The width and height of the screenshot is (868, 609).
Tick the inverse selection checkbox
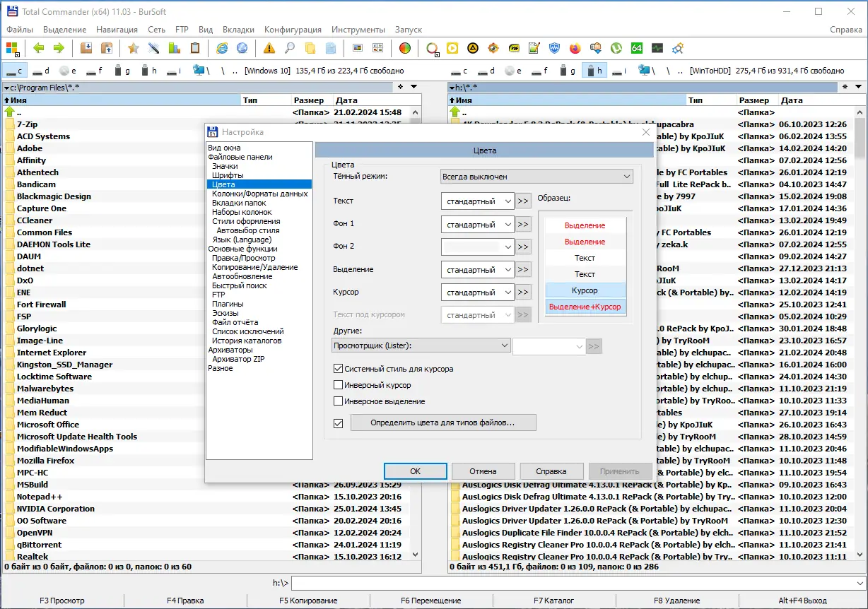[x=338, y=401]
